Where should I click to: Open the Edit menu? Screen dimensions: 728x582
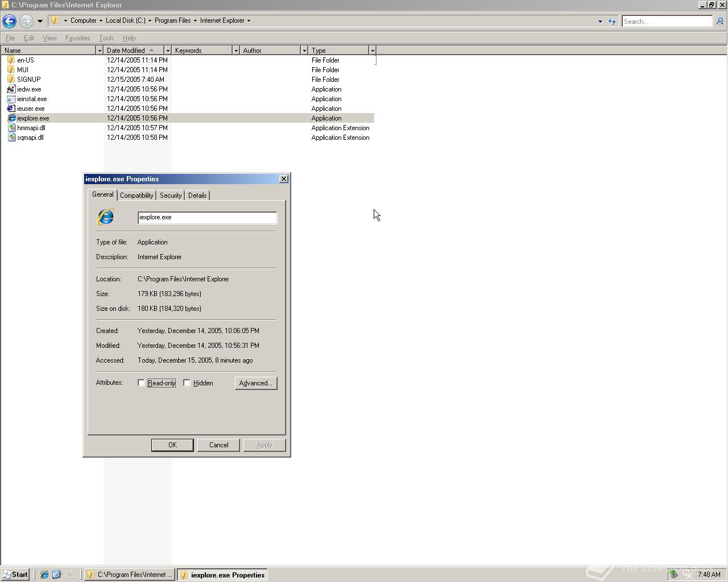pos(29,38)
